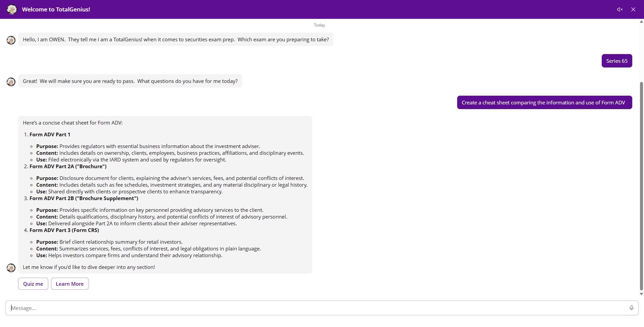
Task: Click the 'Create a cheat sheet' user message
Action: (544, 102)
